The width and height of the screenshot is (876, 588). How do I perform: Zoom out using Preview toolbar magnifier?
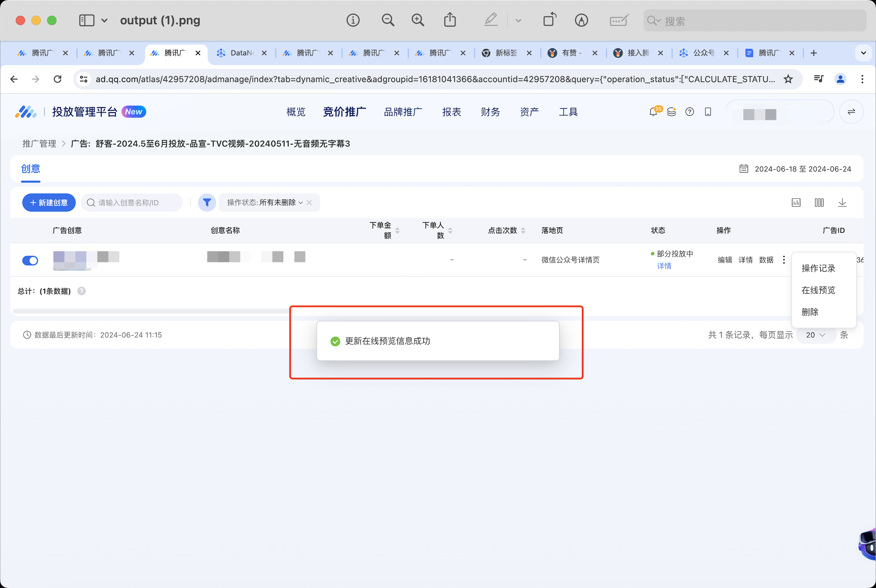(x=388, y=20)
